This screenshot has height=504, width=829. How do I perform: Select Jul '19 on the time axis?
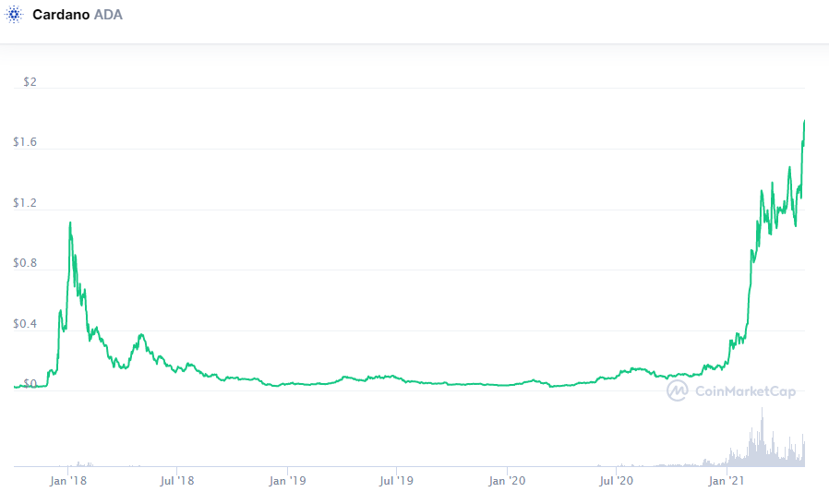396,480
